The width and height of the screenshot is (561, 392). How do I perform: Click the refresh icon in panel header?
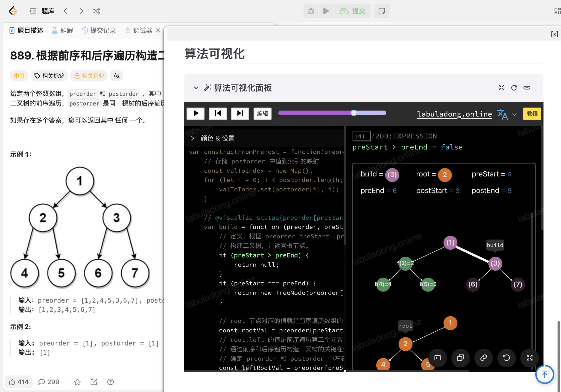[x=514, y=88]
